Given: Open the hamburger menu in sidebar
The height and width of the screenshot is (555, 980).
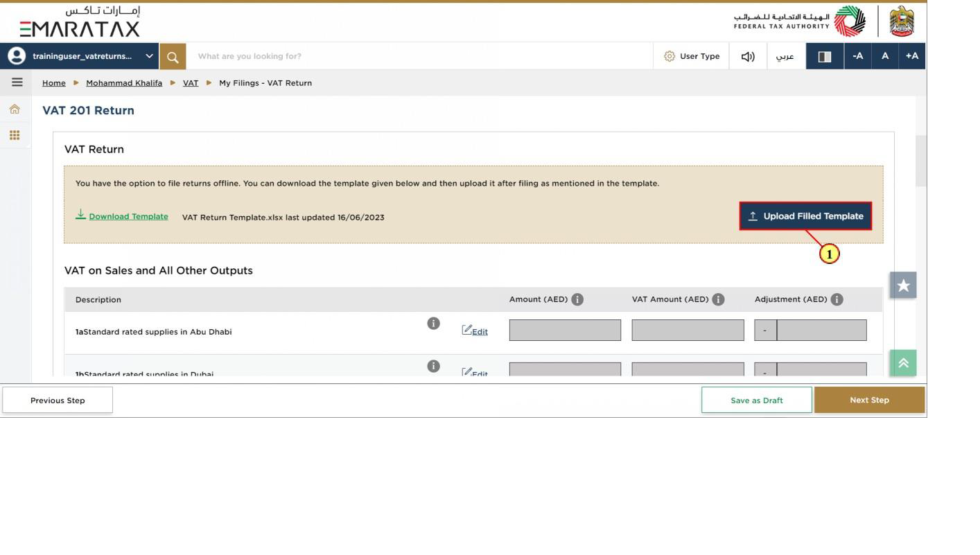Looking at the screenshot, I should click(x=17, y=82).
